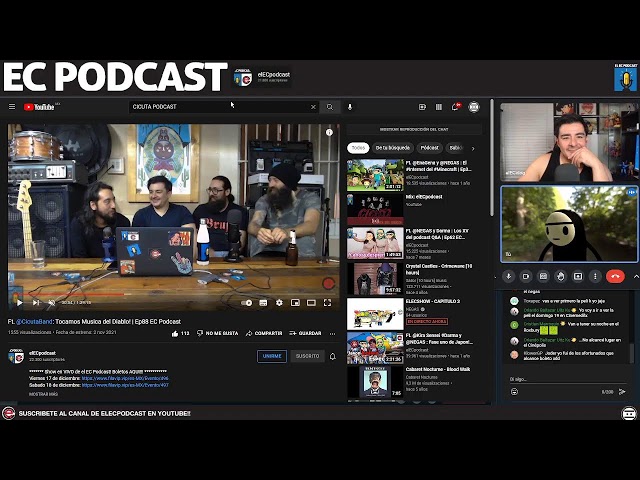Open the elECpodcast channel badge beside the EC PODCAST banner
The image size is (640, 480).
tap(262, 77)
